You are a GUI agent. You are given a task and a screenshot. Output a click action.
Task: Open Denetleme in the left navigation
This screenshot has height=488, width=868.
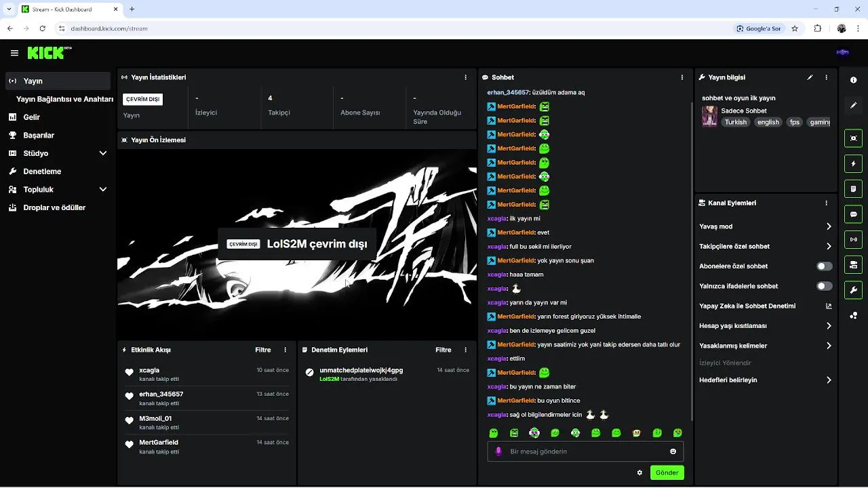[58, 171]
